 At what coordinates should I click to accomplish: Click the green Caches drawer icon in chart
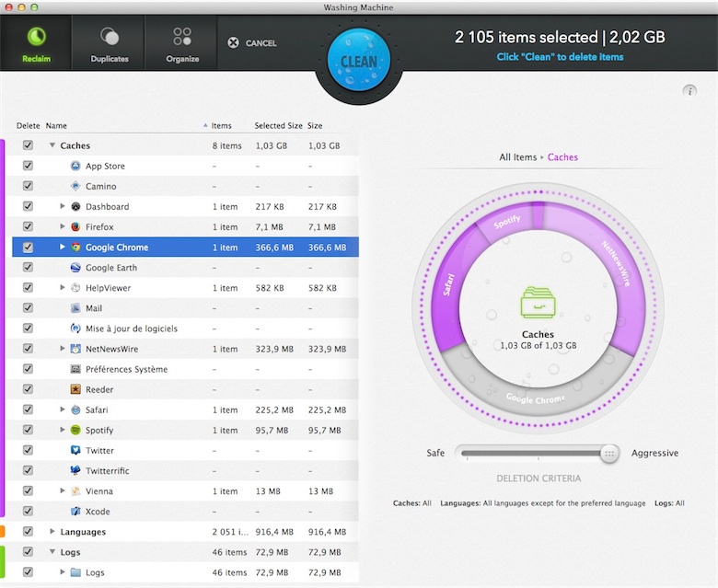[538, 303]
